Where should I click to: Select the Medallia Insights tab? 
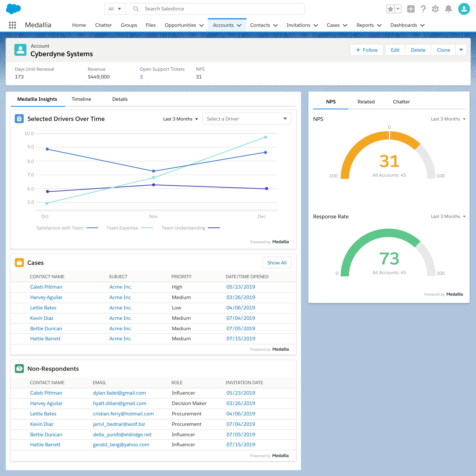[x=37, y=99]
